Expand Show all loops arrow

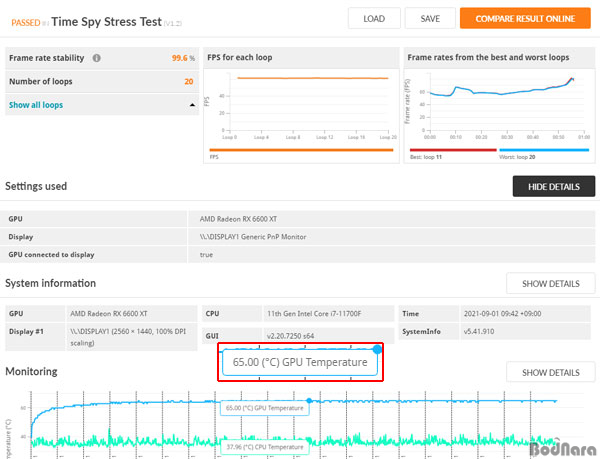pyautogui.click(x=190, y=104)
